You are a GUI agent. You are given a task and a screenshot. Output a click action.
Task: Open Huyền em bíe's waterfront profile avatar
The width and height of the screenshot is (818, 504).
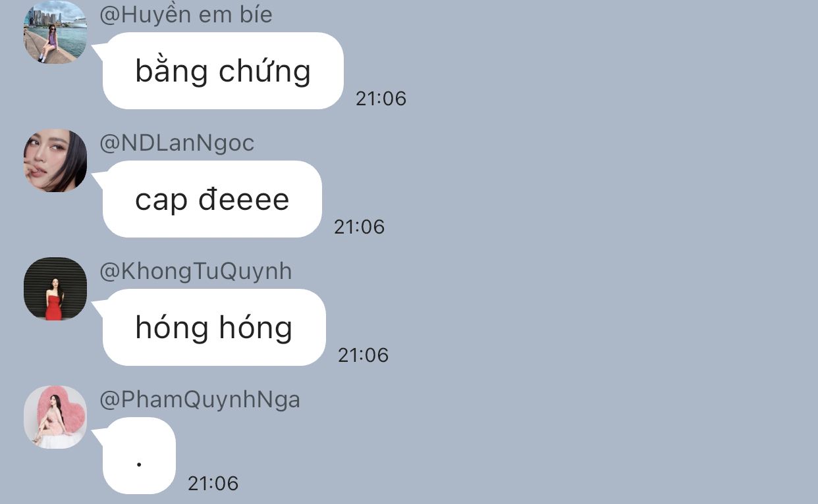pos(55,32)
